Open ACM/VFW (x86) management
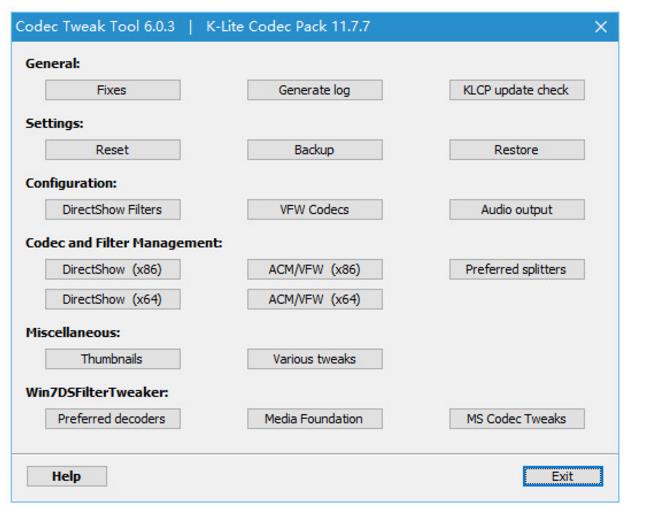Viewport: 650px width, 514px height. pyautogui.click(x=314, y=270)
